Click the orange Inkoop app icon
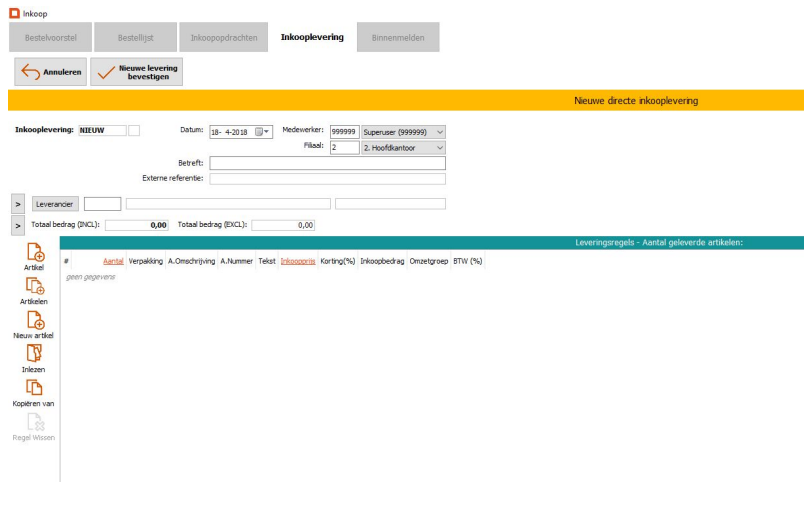This screenshot has width=804, height=517. point(14,12)
